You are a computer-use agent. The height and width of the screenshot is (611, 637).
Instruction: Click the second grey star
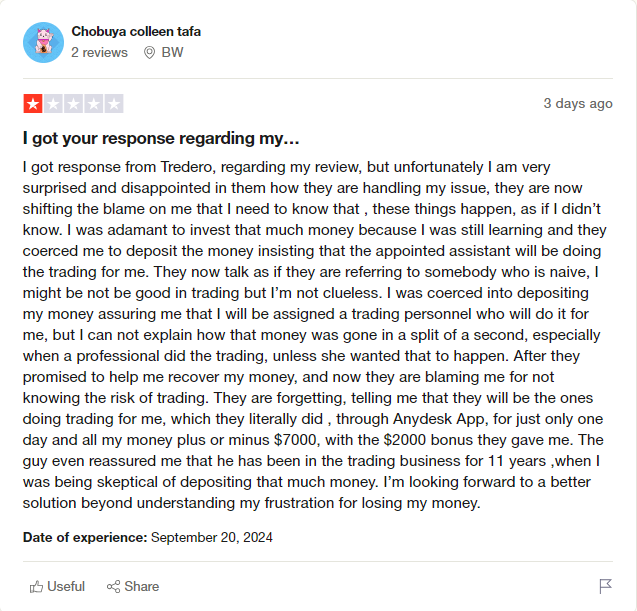tap(53, 104)
